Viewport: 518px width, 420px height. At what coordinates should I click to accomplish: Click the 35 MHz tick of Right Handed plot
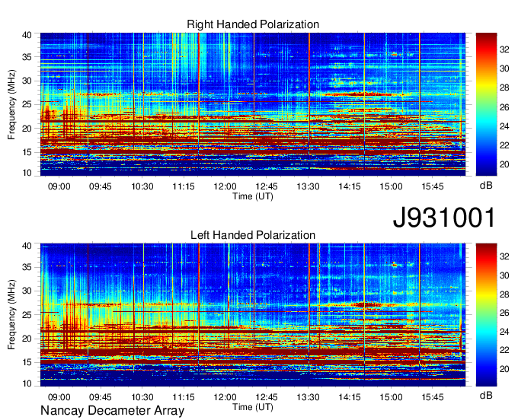27,57
